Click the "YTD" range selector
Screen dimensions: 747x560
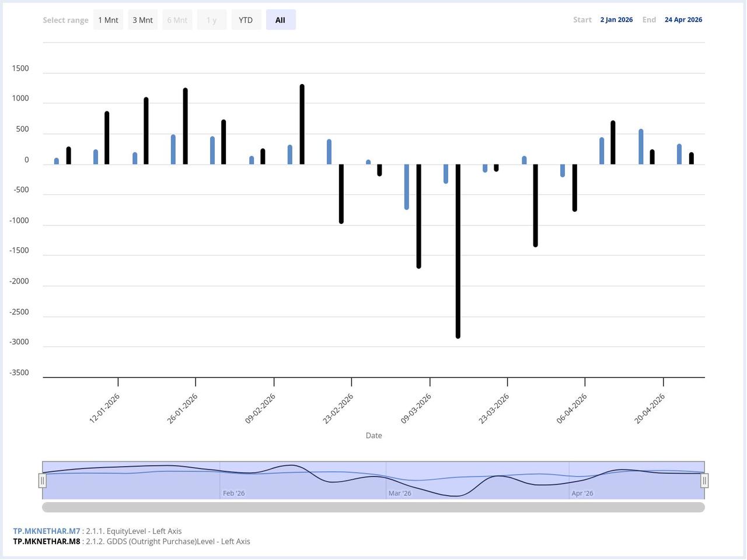click(246, 19)
